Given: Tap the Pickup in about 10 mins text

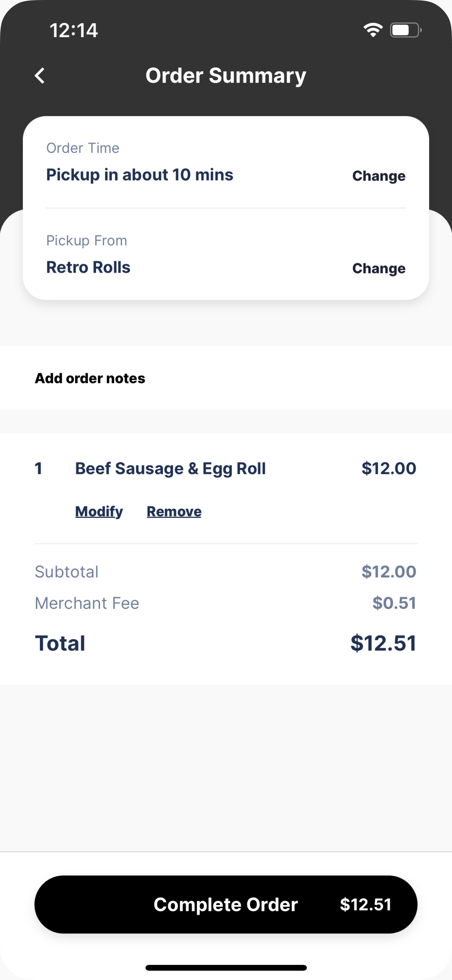Looking at the screenshot, I should [140, 175].
